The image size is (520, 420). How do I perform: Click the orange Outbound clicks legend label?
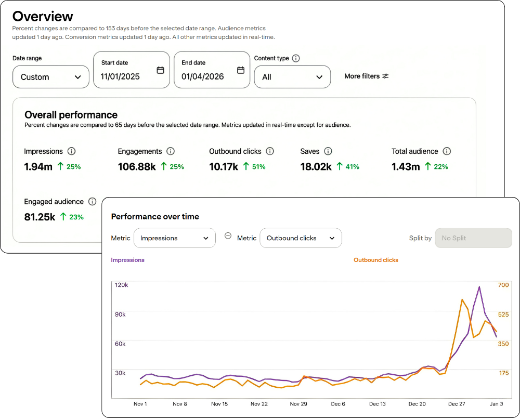pos(375,260)
